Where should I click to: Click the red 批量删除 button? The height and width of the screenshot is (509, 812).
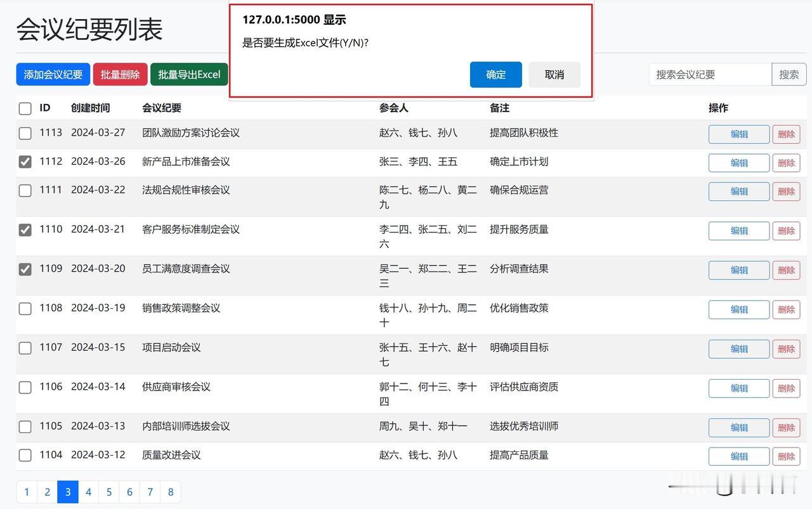pyautogui.click(x=121, y=74)
